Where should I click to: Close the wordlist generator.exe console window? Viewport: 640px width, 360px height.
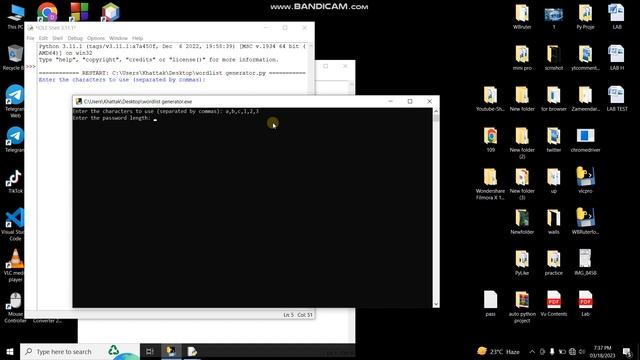(x=429, y=101)
